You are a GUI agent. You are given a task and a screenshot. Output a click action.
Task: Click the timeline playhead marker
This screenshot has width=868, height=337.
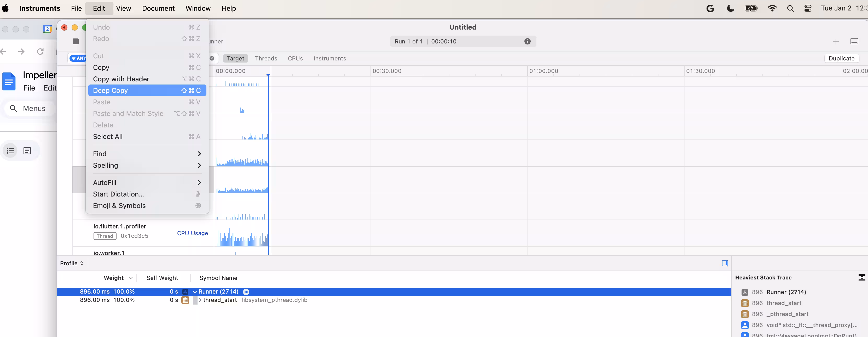click(x=268, y=75)
